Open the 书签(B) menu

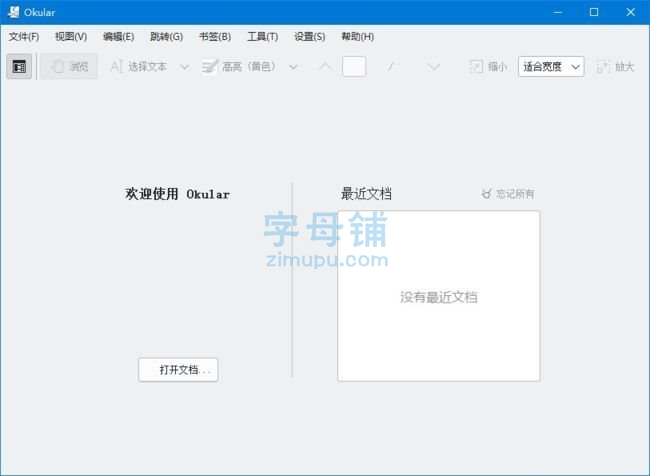pos(215,37)
